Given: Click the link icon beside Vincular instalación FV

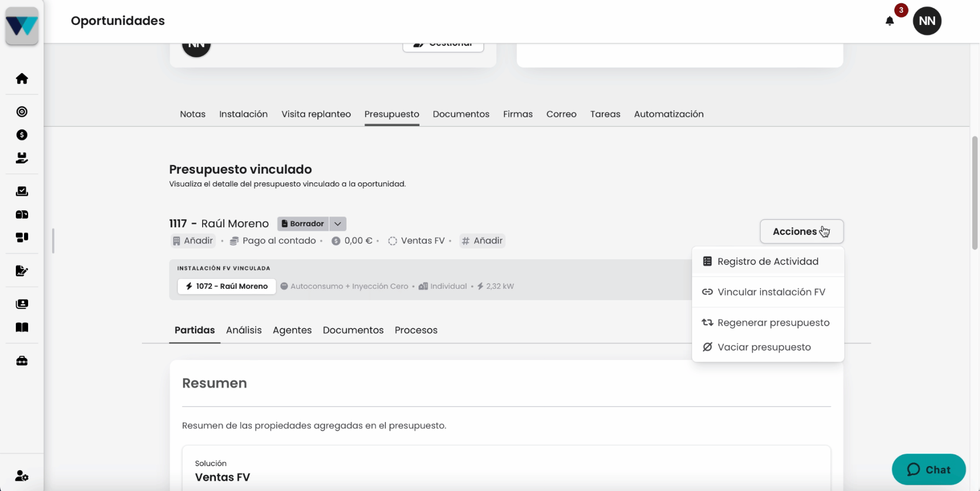Looking at the screenshot, I should click(x=707, y=292).
